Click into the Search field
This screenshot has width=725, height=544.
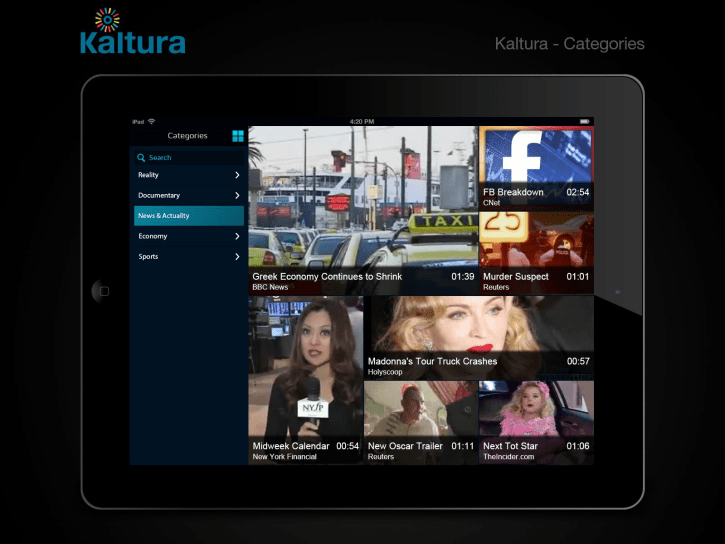click(189, 158)
